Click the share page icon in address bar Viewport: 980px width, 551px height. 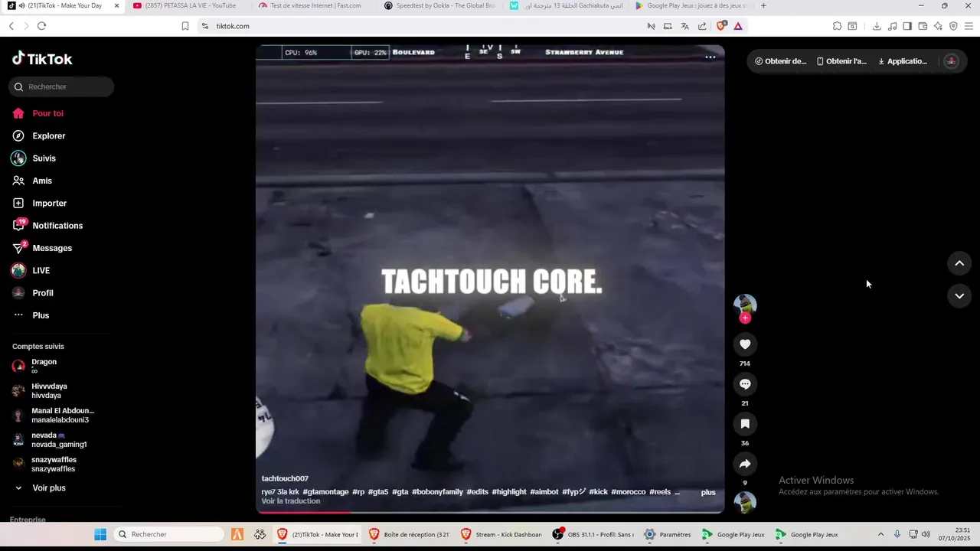click(x=702, y=26)
